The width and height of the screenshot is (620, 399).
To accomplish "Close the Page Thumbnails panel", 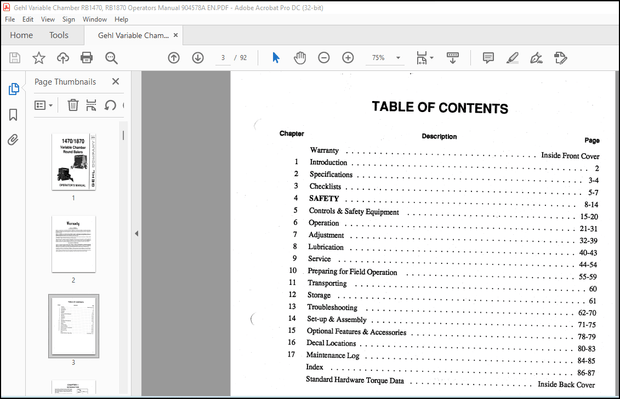I will (115, 81).
